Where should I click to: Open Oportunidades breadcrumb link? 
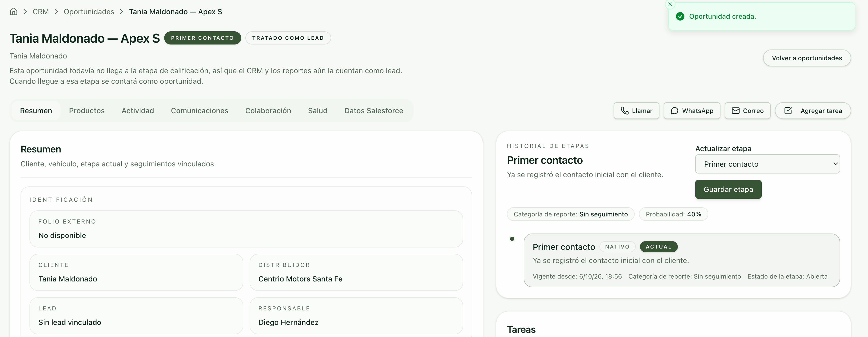pyautogui.click(x=89, y=12)
